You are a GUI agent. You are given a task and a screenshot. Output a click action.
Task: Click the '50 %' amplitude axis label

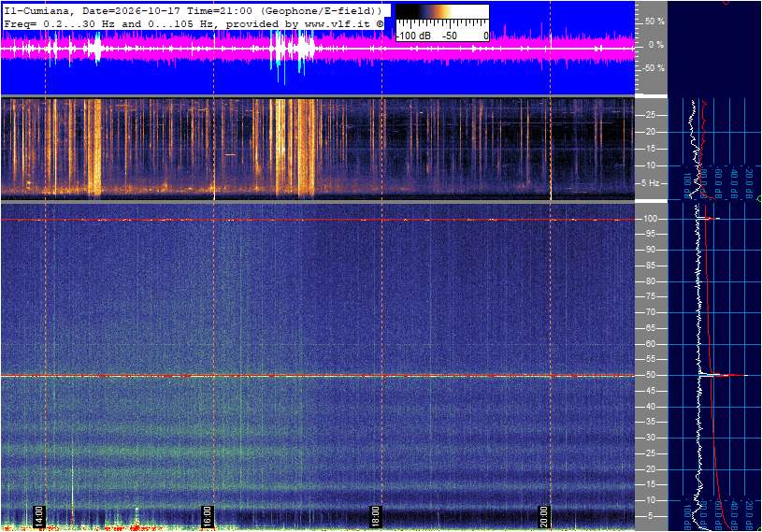click(x=654, y=22)
